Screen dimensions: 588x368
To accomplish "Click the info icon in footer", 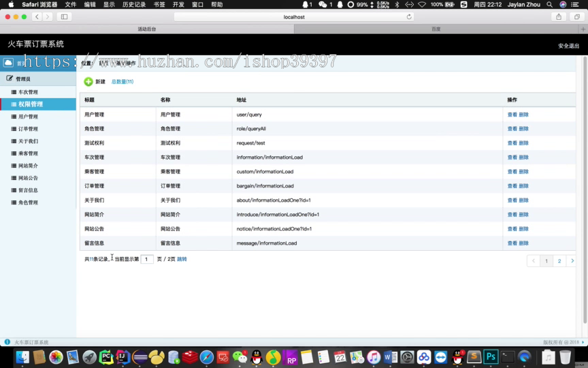I will (7, 341).
